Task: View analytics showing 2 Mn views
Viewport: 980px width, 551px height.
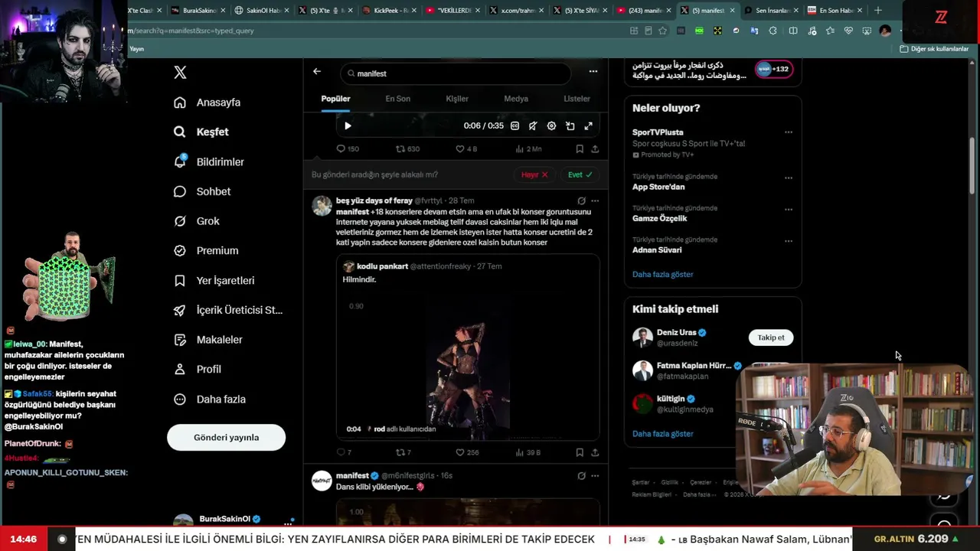Action: (x=528, y=148)
